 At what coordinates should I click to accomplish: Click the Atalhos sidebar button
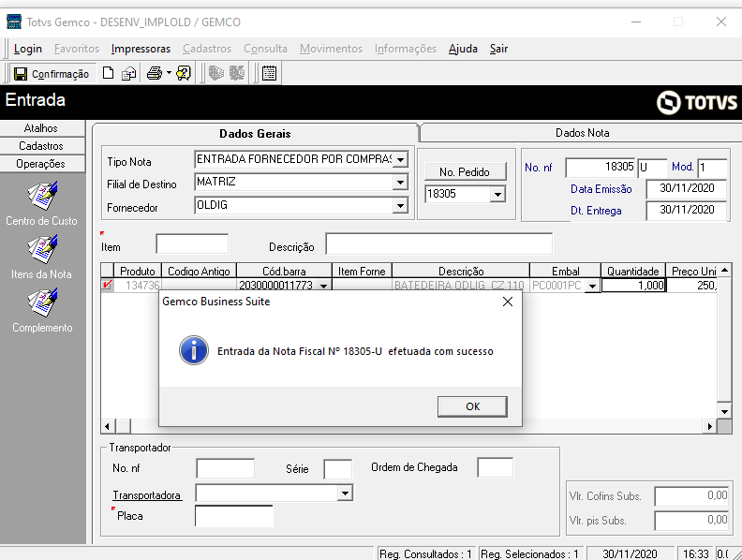pos(42,128)
